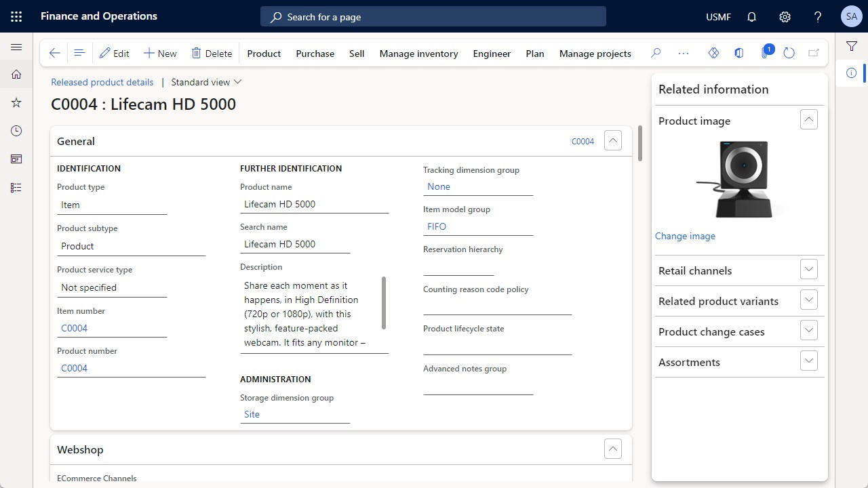Toggle the Related information info icon
This screenshot has height=488, width=868.
[x=852, y=73]
